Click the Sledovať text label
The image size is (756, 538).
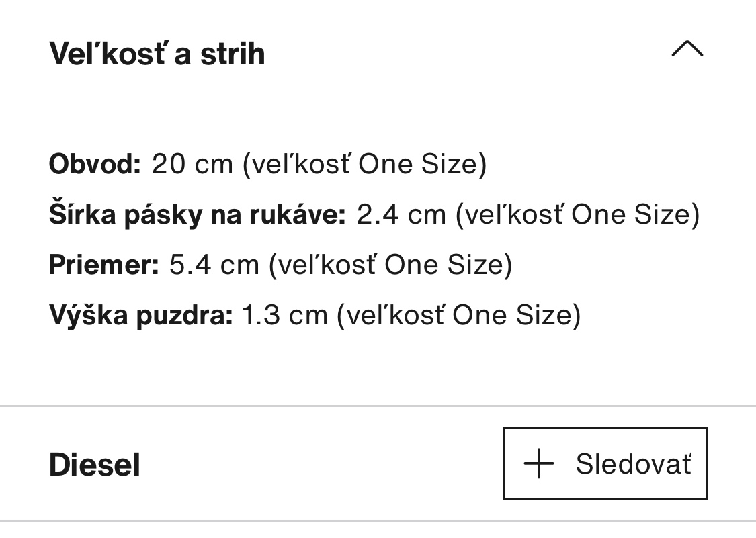click(633, 464)
